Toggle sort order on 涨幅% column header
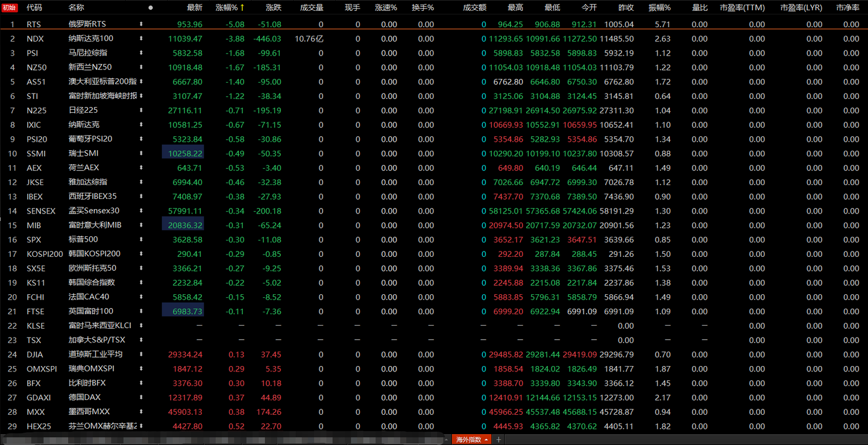 coord(230,8)
